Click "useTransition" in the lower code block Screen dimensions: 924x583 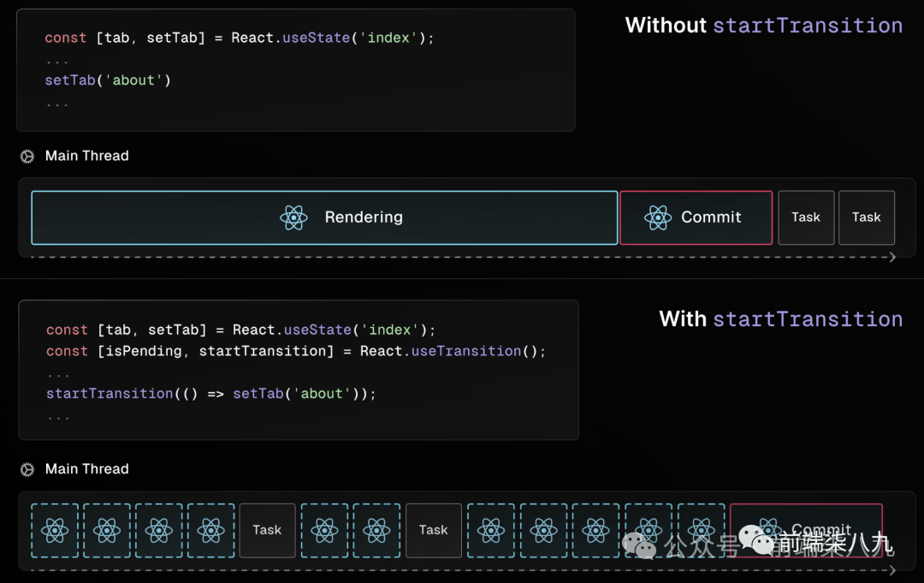[x=466, y=351]
